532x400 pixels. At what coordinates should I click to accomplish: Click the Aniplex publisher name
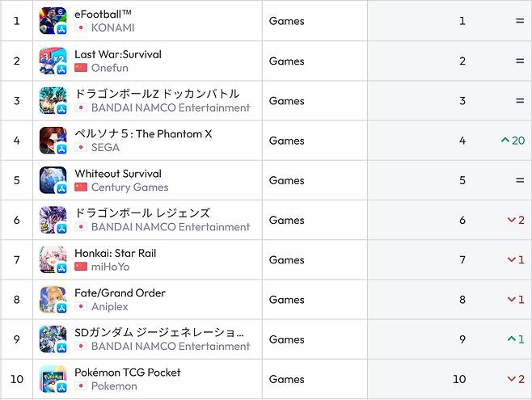109,307
